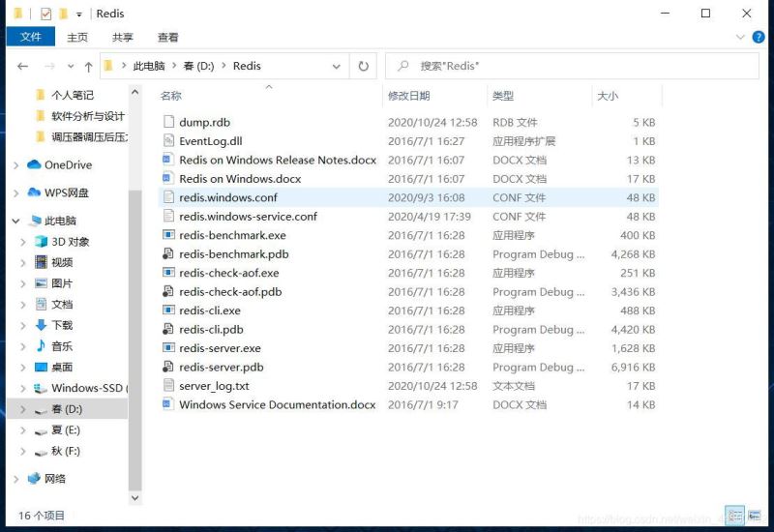Switch to details view icon in status bar

click(x=734, y=516)
